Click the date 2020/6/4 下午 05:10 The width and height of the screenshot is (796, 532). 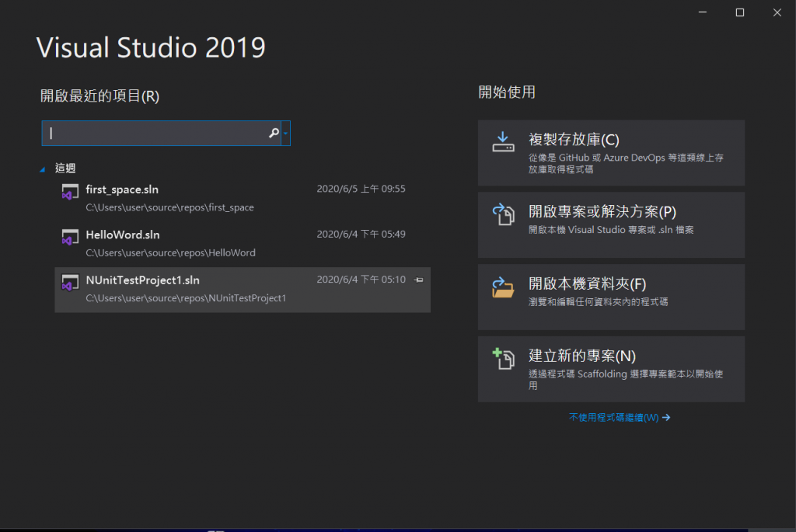(361, 280)
